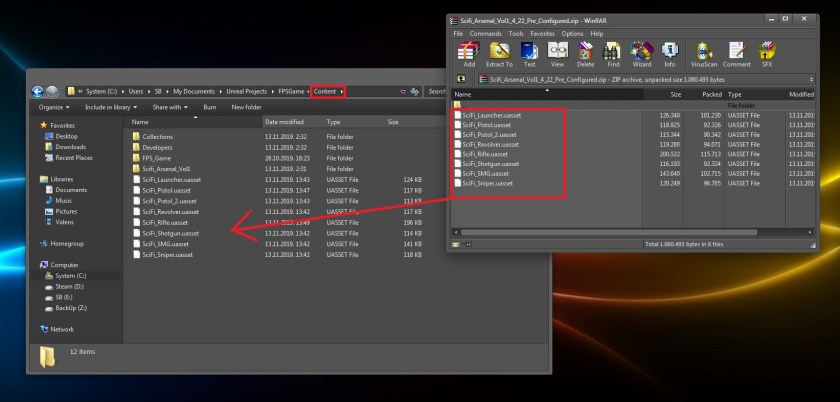Click the Add icon in WinRAR toolbar
Viewport: 840px width, 402px height.
point(466,53)
